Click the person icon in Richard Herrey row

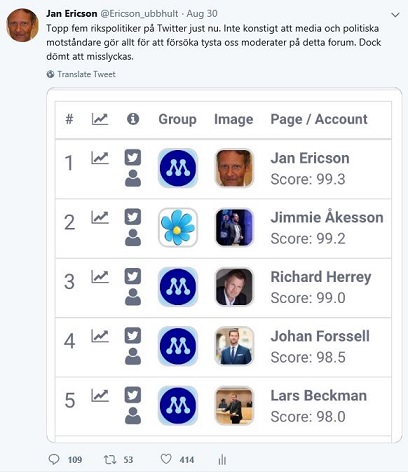point(133,297)
